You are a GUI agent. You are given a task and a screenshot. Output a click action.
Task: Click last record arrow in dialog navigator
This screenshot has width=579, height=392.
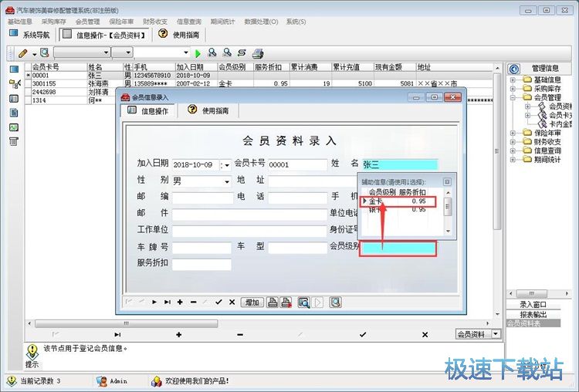click(168, 302)
